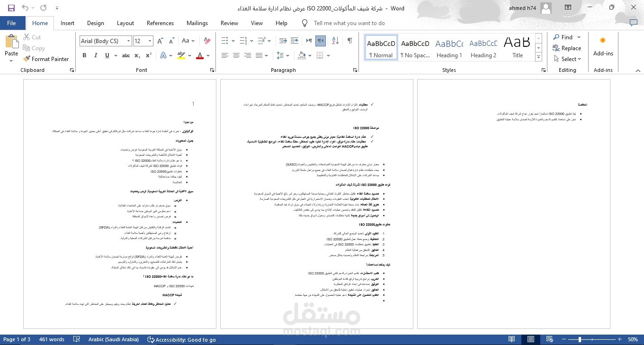
Task: Click the font color red A button
Action: (x=200, y=55)
